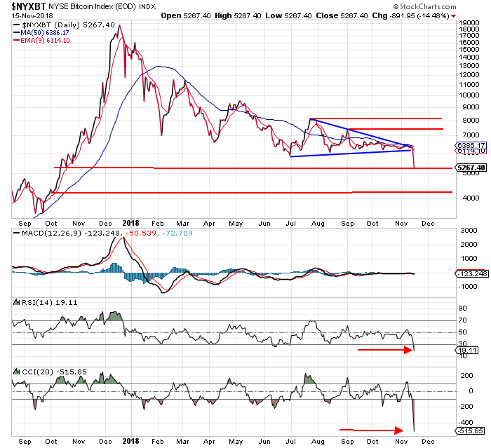The image size is (491, 448).
Task: Click the bold 2018 label on the bottom axis
Action: click(130, 441)
